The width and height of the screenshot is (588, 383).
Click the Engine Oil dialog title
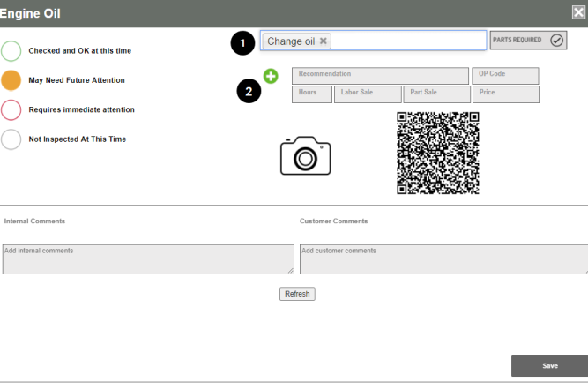click(x=30, y=13)
